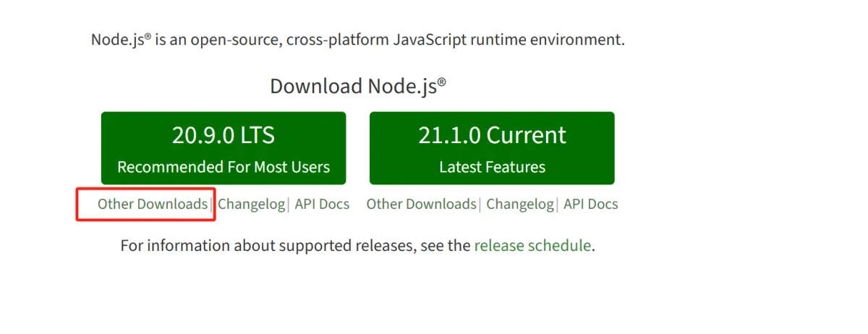
Task: Open API Docs under 20.9.0 LTS
Action: point(322,204)
